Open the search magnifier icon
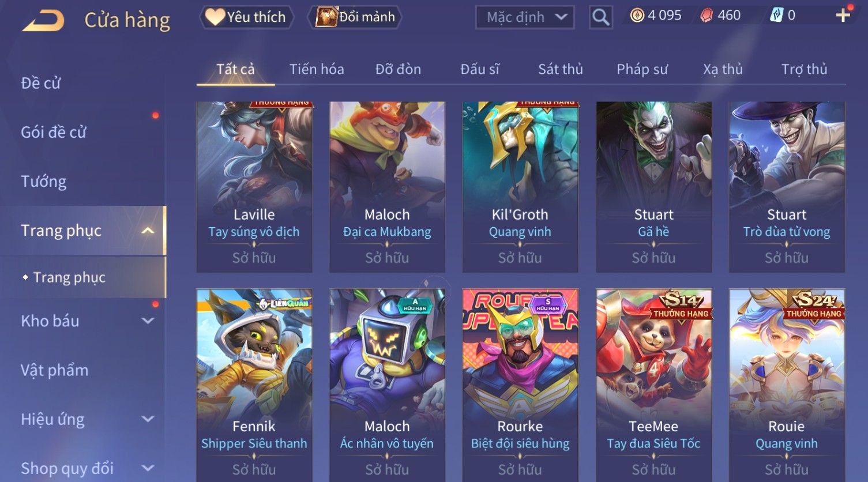868x482 pixels. point(600,17)
